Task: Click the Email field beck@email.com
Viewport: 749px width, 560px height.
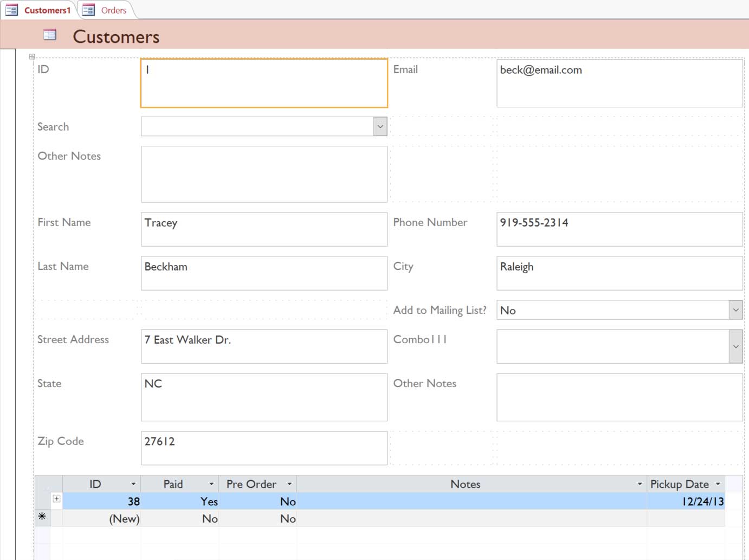Action: tap(619, 83)
